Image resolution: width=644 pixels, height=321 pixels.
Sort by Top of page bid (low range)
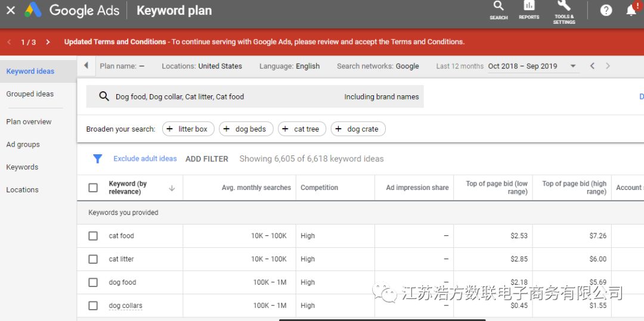point(497,188)
